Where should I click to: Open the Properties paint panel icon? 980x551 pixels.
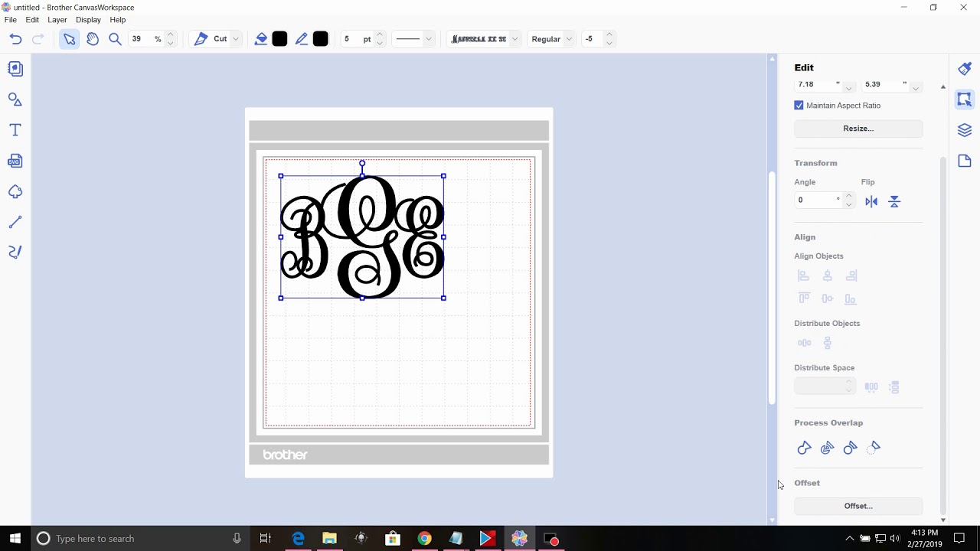(965, 69)
